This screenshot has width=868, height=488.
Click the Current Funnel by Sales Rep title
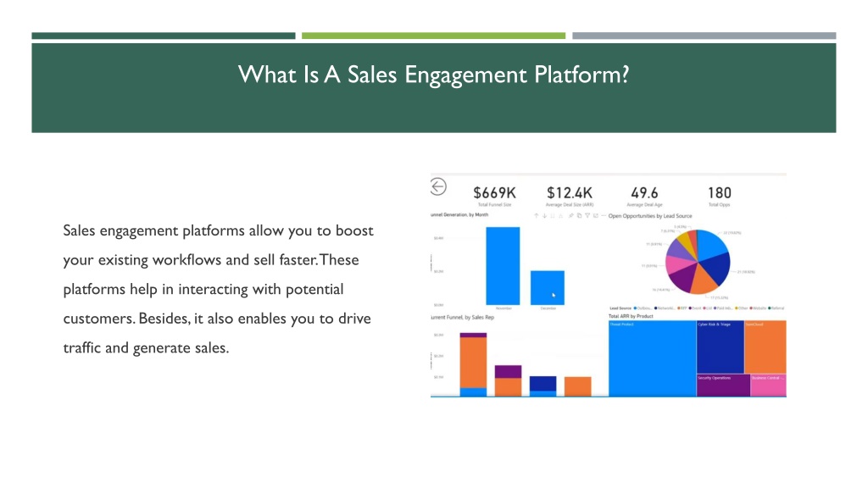[462, 318]
